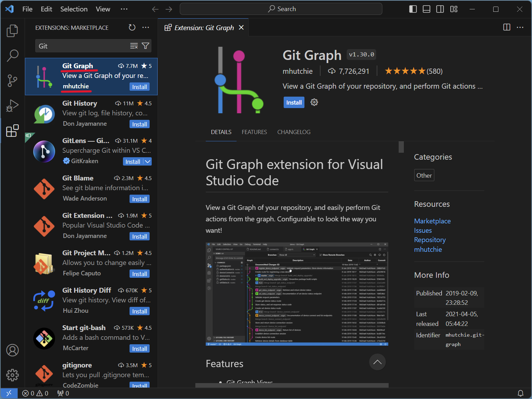Open the Explorer view in activity bar

coord(12,31)
